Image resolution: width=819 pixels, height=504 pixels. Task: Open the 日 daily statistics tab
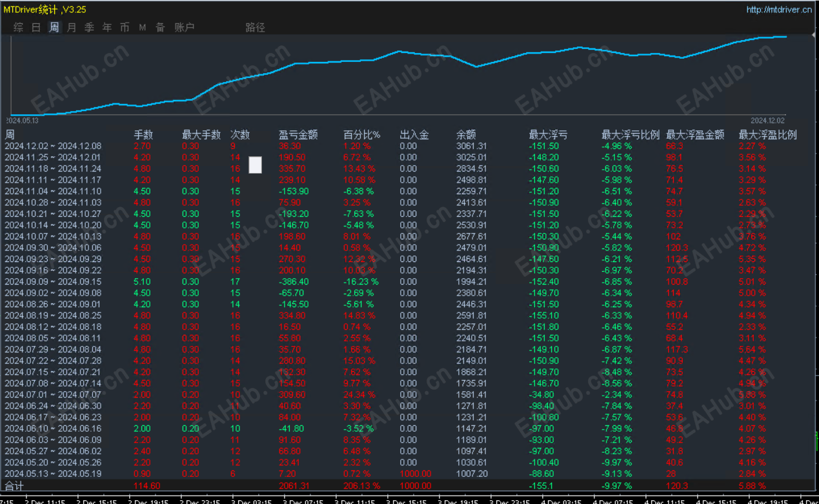(x=36, y=27)
